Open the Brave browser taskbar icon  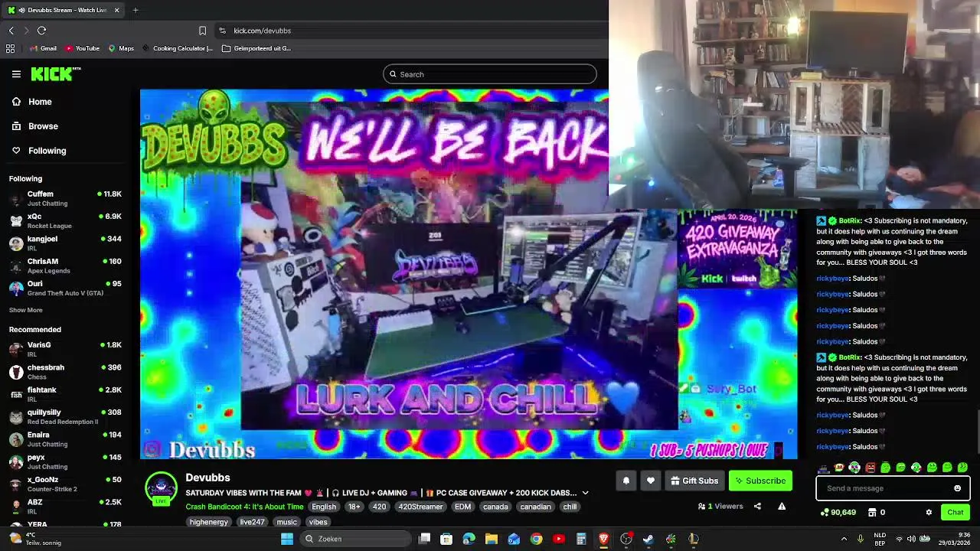pos(603,539)
